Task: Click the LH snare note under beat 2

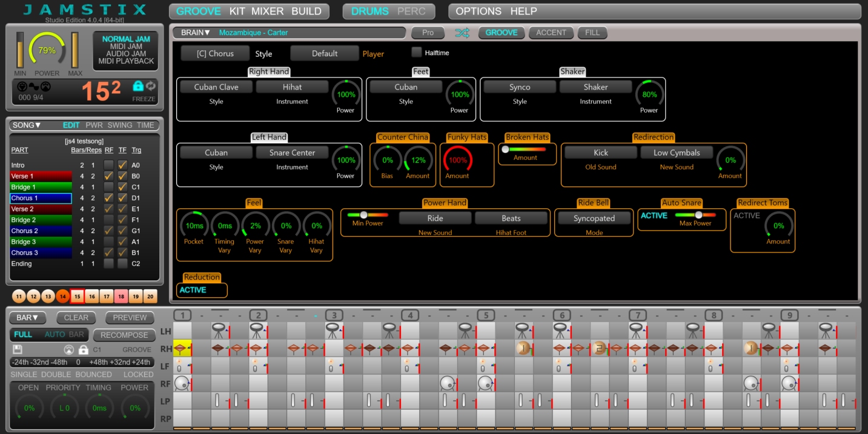Action: (257, 330)
